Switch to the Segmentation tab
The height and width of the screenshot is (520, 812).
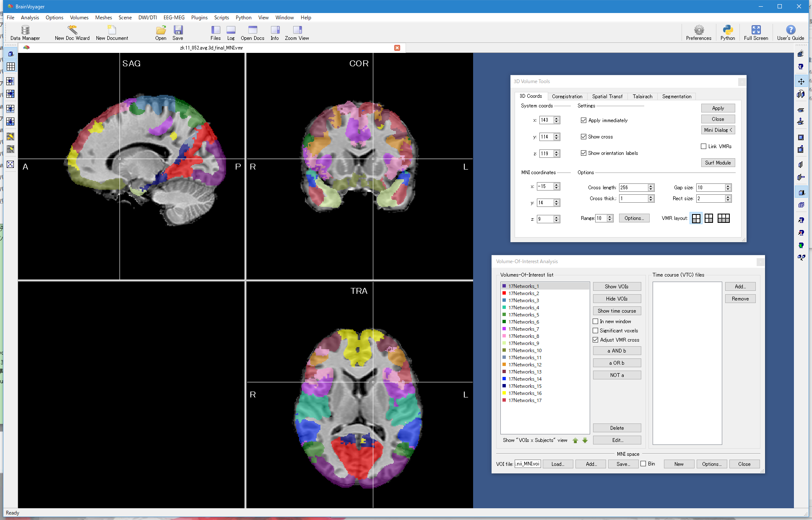677,97
